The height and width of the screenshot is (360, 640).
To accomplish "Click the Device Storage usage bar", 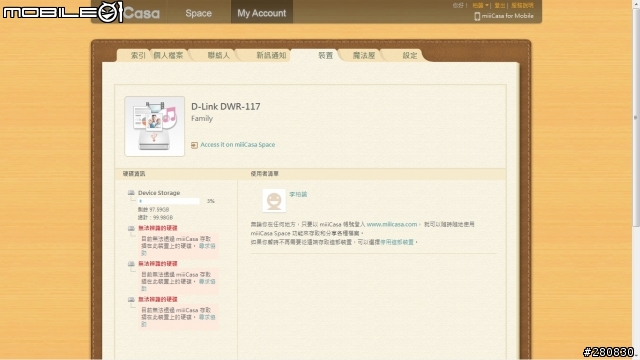I will click(169, 201).
